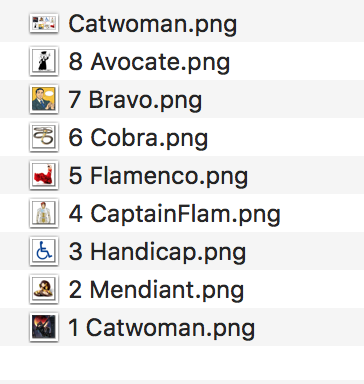Choose the 7 Bravo.png filename
Viewport: 364px width, 384px height.
[x=135, y=100]
